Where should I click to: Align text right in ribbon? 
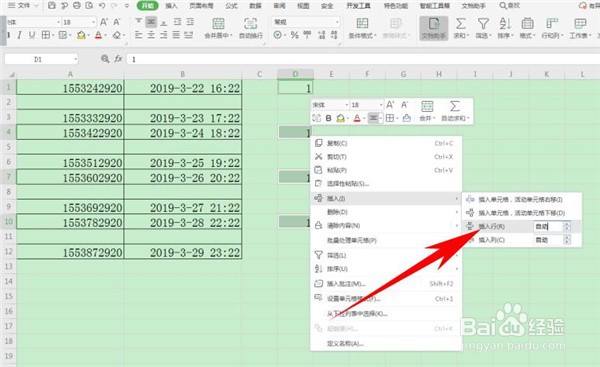point(164,35)
